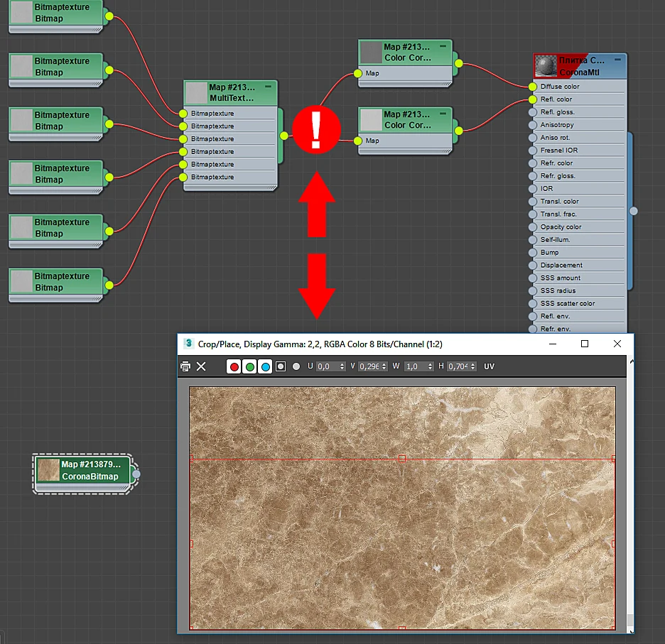Select the CoronaBitmap node thumbnail
The image size is (665, 644).
click(48, 470)
